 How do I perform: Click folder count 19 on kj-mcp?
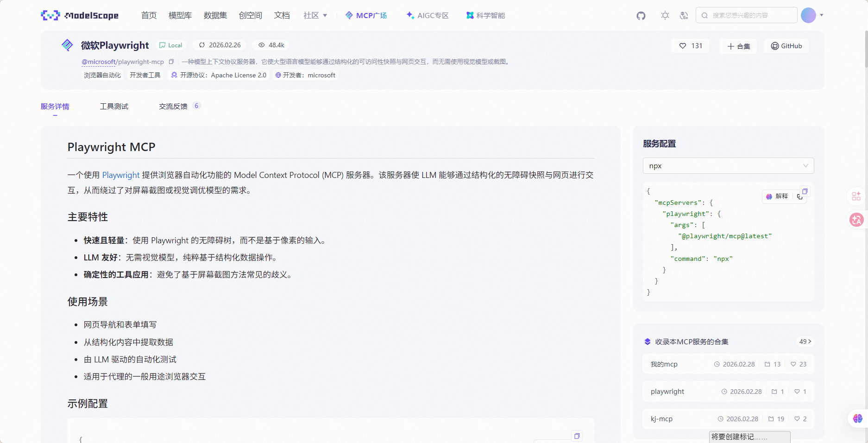776,419
